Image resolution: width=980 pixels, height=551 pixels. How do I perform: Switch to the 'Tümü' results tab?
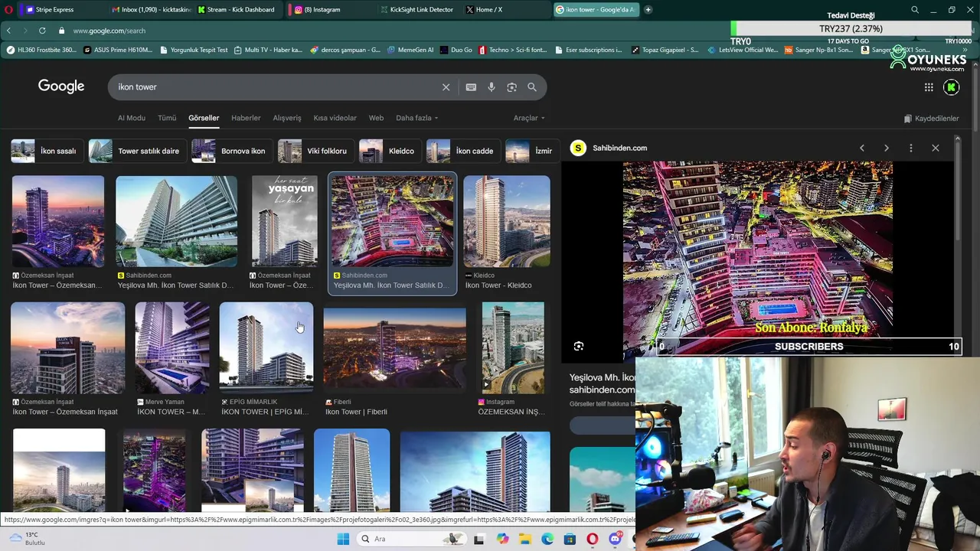point(167,118)
